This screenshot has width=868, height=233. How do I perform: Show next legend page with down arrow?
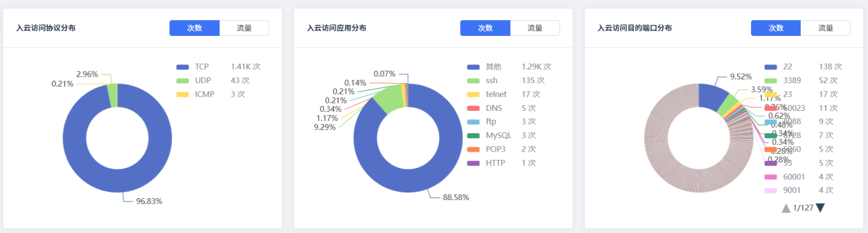click(820, 208)
